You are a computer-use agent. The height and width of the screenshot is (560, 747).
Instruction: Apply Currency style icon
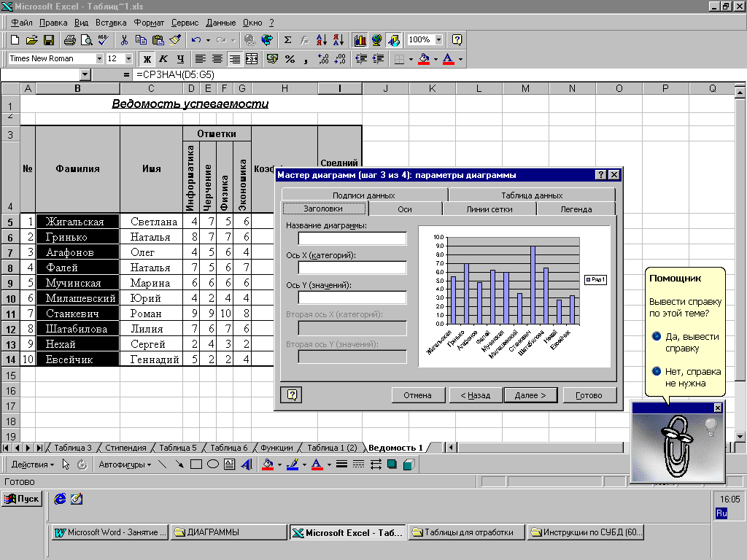pyautogui.click(x=273, y=59)
